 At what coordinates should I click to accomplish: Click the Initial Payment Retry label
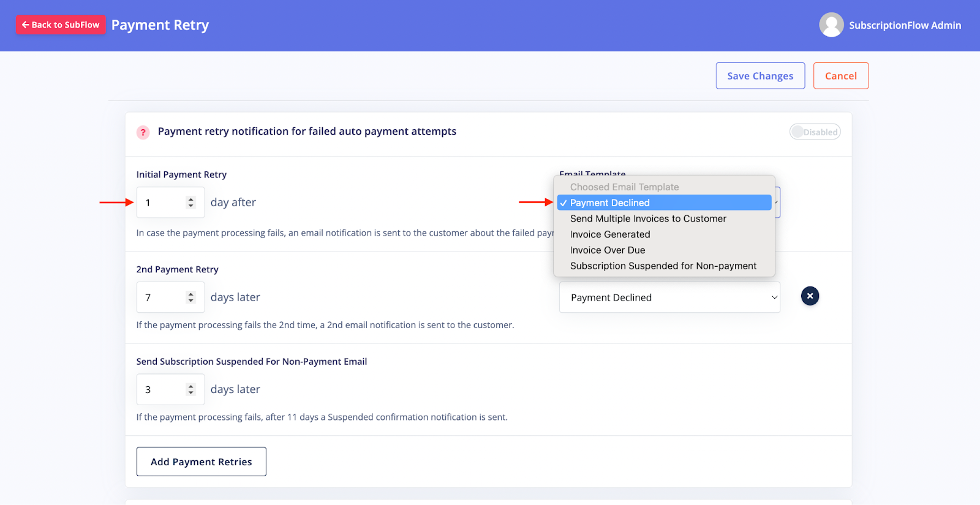pyautogui.click(x=181, y=174)
